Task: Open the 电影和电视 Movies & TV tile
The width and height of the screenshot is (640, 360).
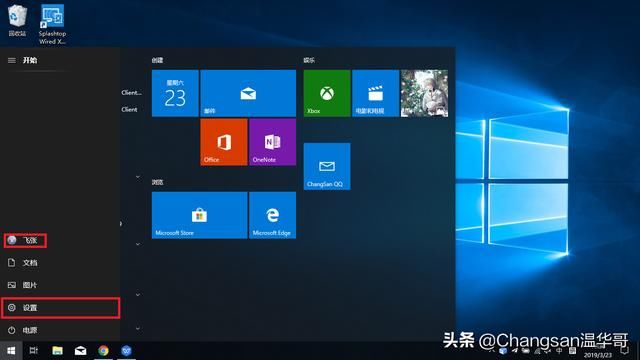Action: click(376, 93)
